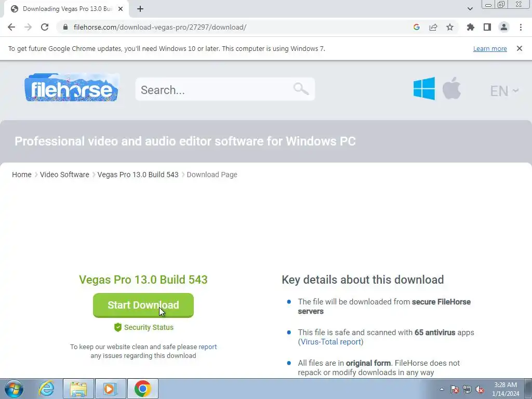
Task: Expand the tab search chevron
Action: tap(470, 9)
